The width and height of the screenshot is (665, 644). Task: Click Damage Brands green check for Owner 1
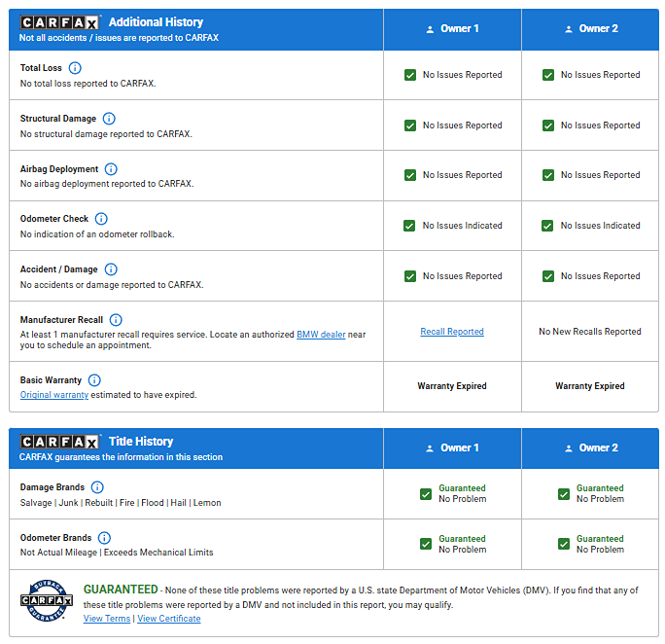click(x=426, y=494)
